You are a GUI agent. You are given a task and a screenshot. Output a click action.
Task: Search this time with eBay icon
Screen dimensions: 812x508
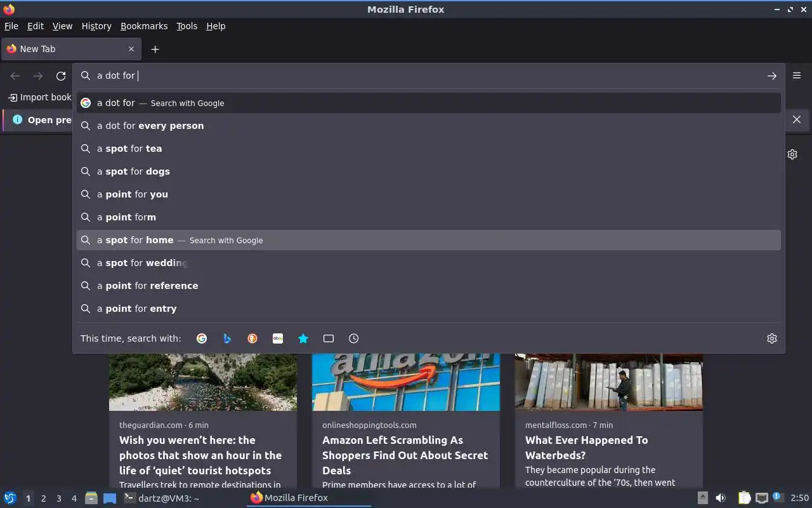[278, 338]
